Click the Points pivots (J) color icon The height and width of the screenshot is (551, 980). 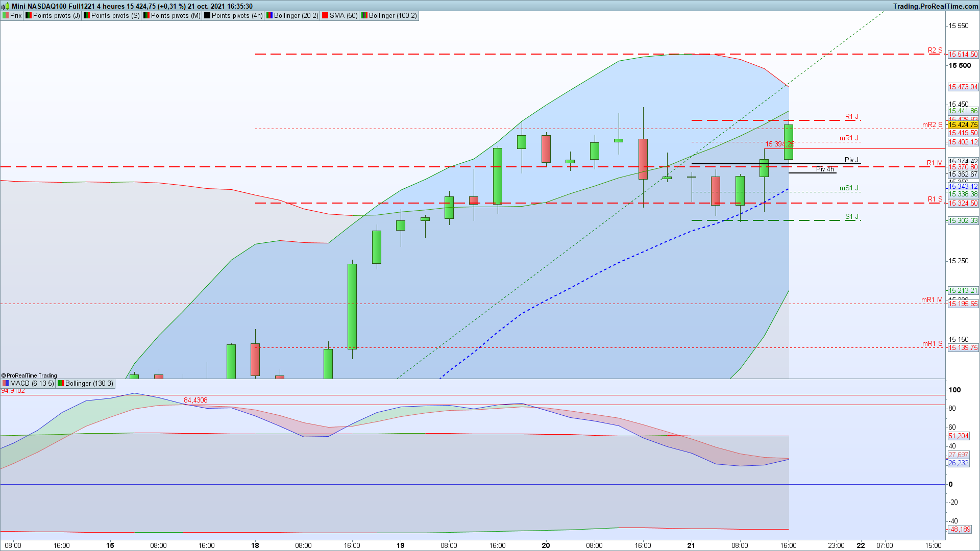pos(29,16)
